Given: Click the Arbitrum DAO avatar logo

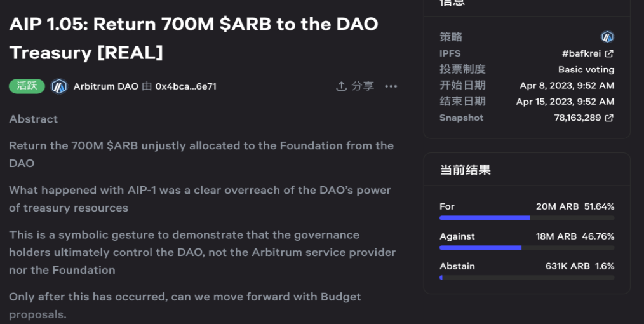Looking at the screenshot, I should click(x=59, y=86).
